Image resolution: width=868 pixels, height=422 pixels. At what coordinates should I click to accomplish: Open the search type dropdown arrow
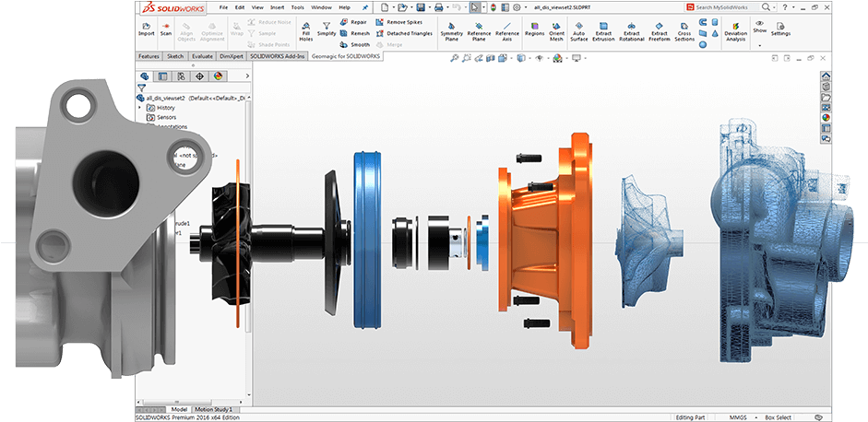tap(775, 7)
